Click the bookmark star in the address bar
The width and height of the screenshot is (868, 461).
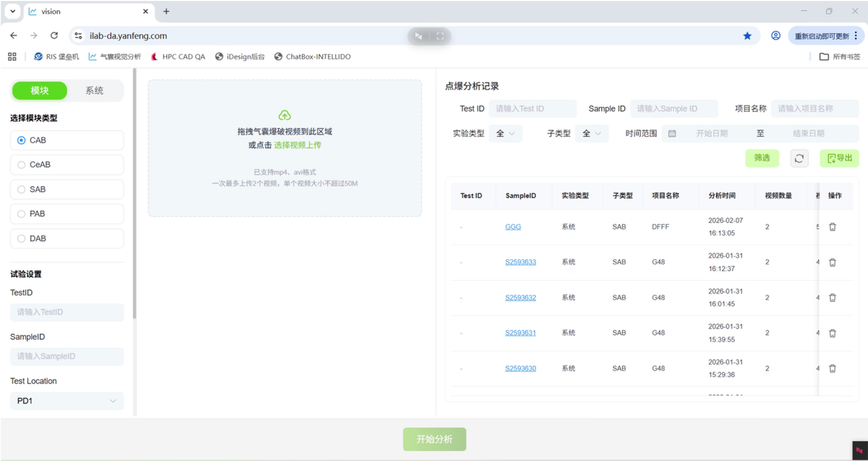click(747, 35)
